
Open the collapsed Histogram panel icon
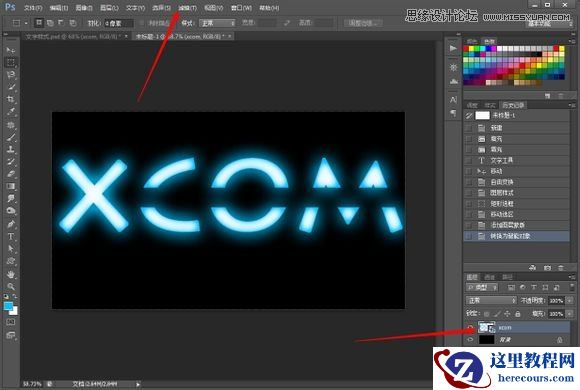[x=453, y=81]
